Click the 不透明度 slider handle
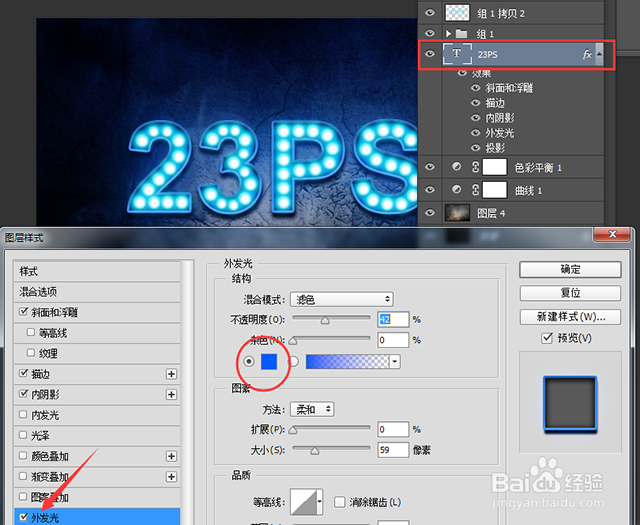The height and width of the screenshot is (525, 640). click(325, 320)
